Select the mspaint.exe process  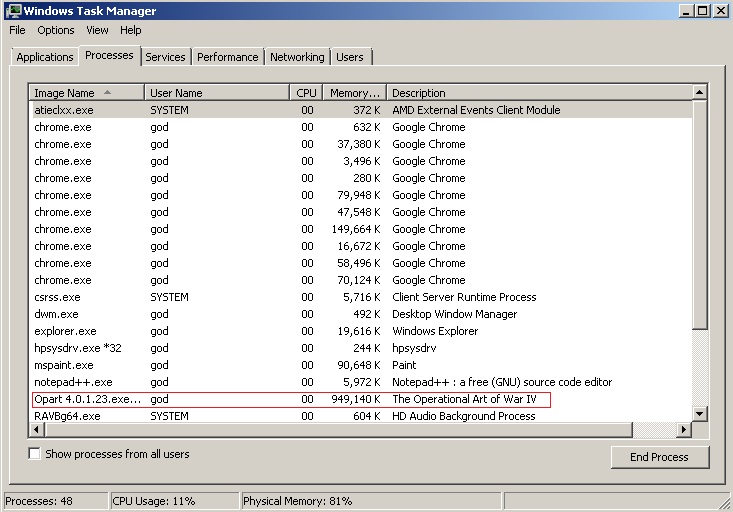point(360,365)
